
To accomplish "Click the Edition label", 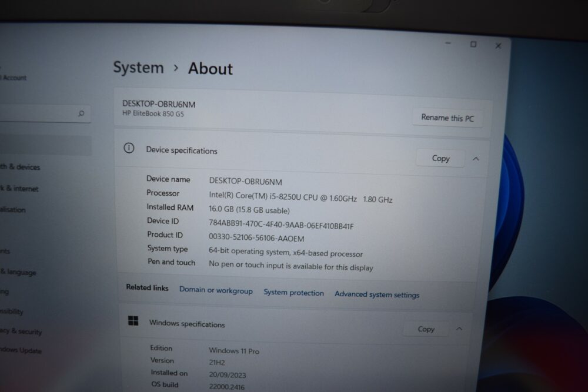I will coord(161,348).
